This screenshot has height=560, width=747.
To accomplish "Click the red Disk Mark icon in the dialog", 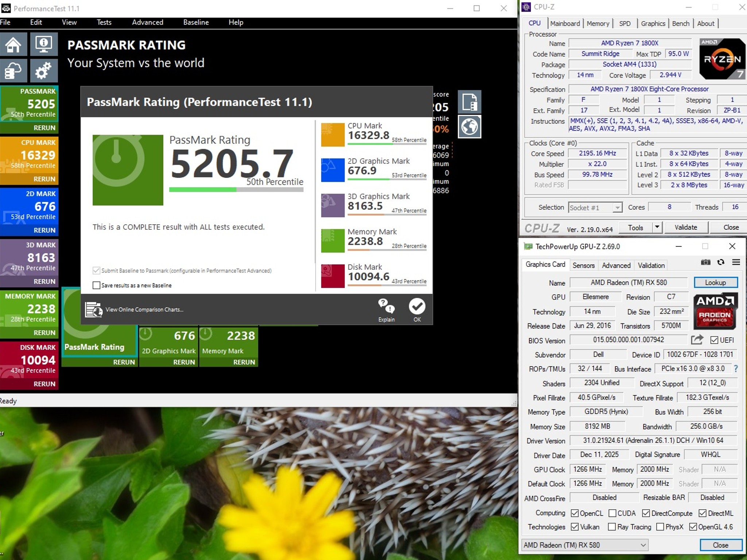I will coord(333,276).
